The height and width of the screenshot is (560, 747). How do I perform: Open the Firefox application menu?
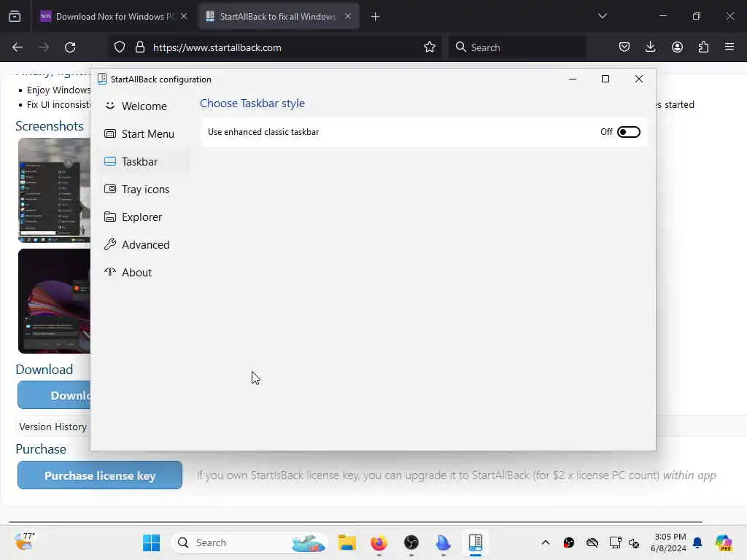coord(729,47)
